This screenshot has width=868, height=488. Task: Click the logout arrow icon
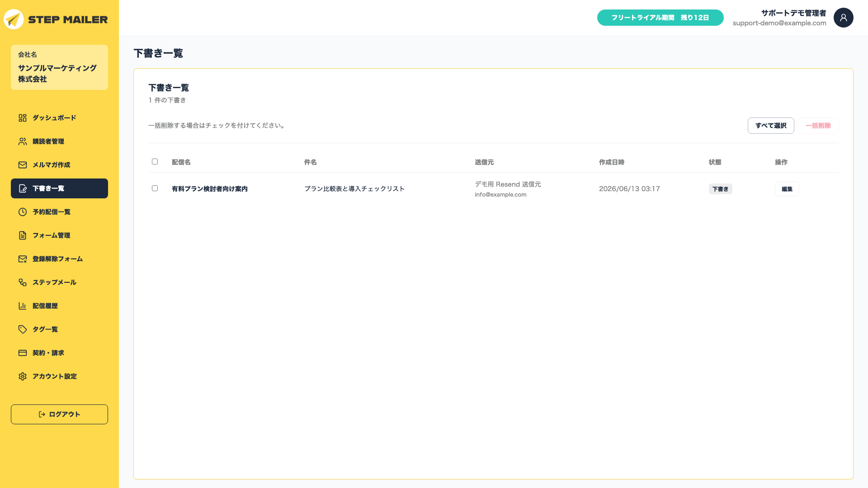tap(42, 414)
